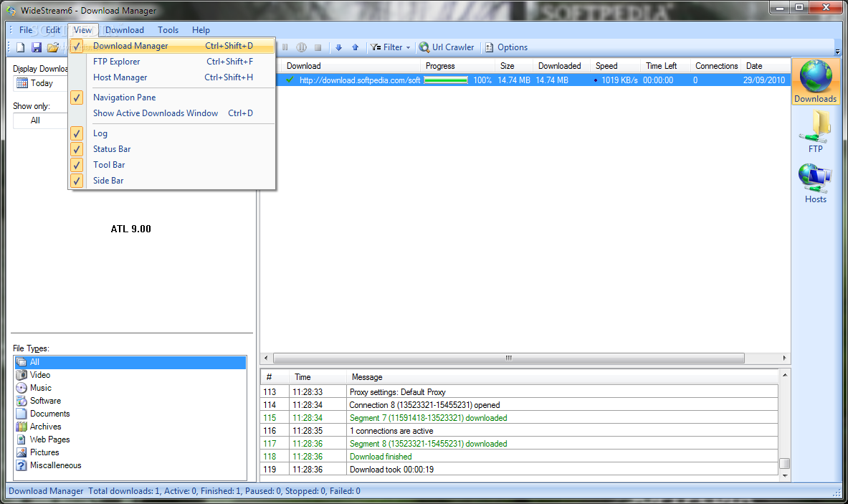Click the Today calendar icon

click(22, 83)
